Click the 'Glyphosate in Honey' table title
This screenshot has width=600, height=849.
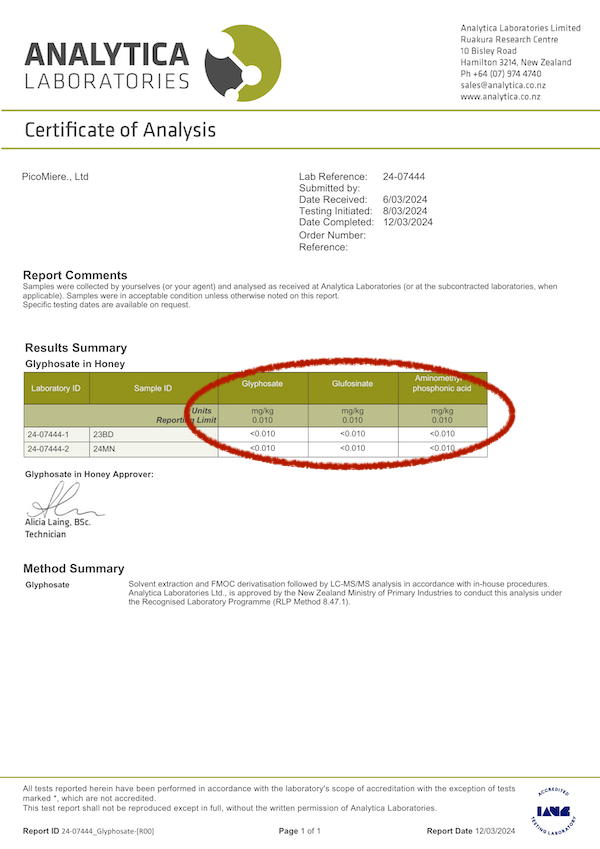pos(75,364)
